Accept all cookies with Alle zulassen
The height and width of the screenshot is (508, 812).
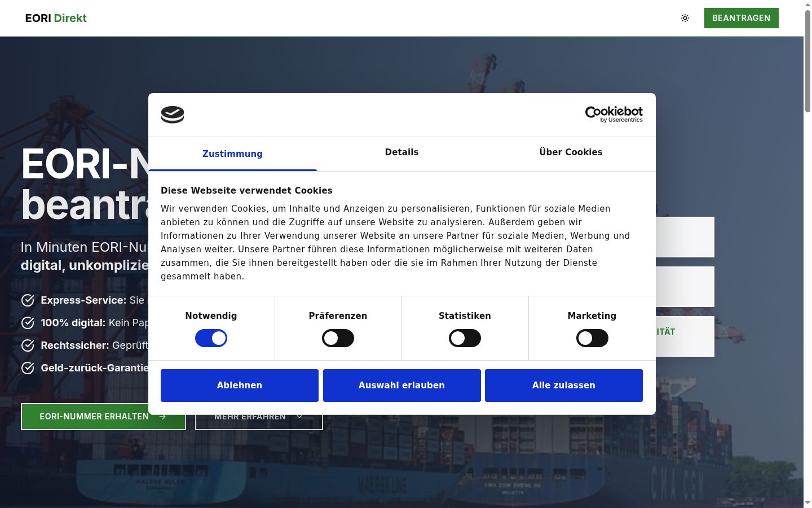click(x=564, y=386)
